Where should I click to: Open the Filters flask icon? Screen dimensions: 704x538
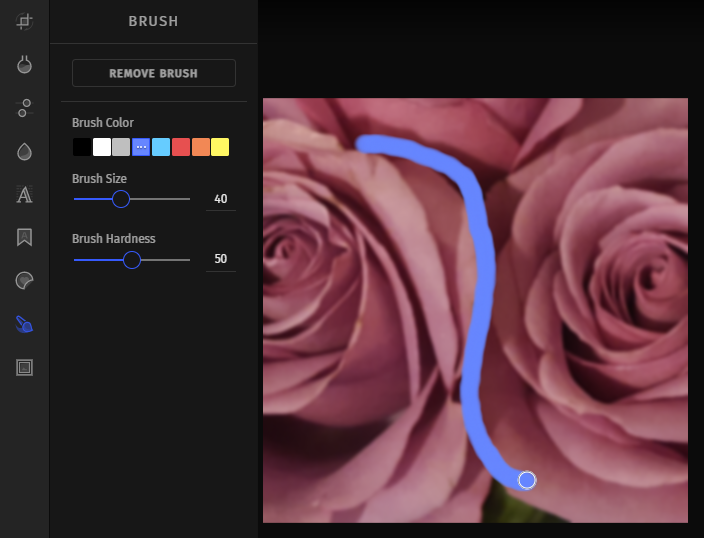point(24,65)
